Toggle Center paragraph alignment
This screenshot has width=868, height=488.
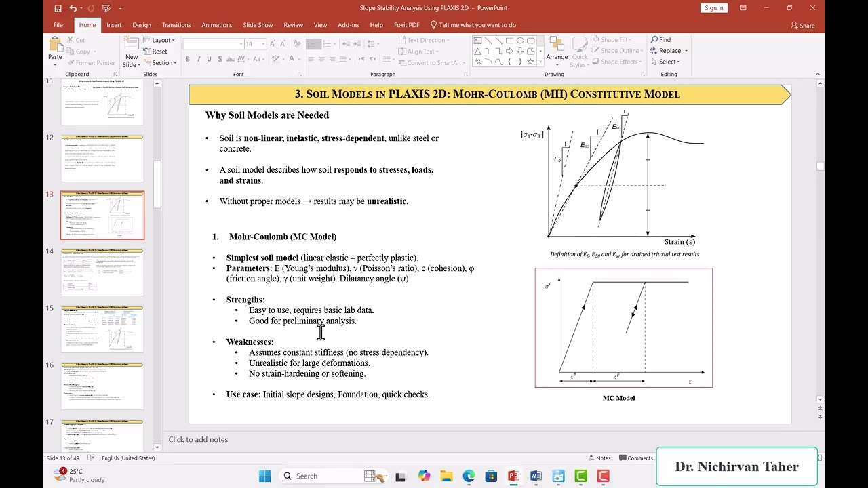tap(321, 59)
